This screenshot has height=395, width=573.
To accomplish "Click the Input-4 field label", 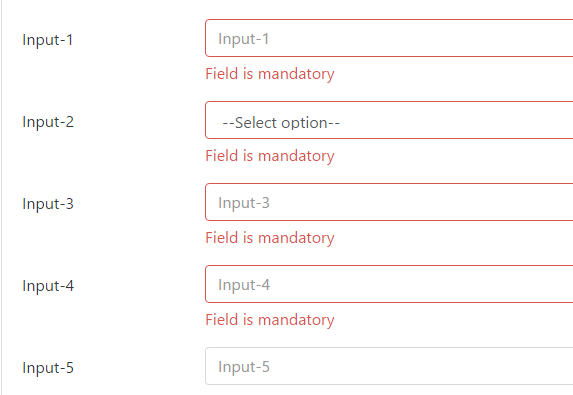I will 48,286.
